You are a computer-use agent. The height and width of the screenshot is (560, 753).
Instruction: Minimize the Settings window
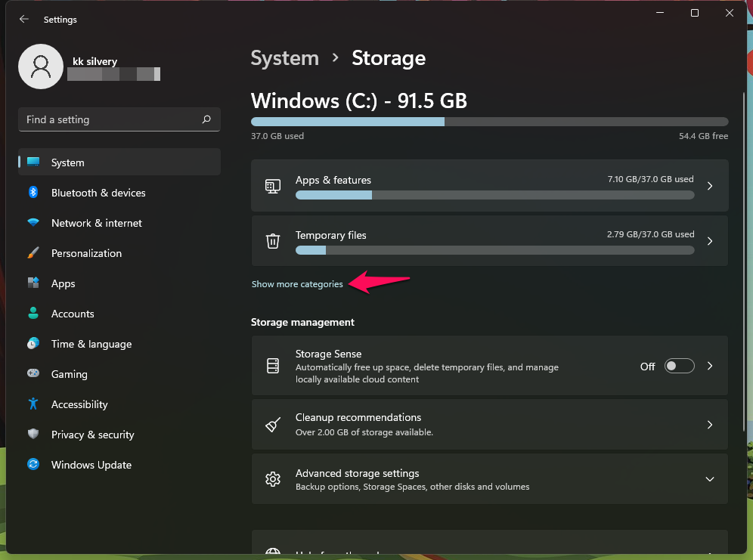click(660, 13)
